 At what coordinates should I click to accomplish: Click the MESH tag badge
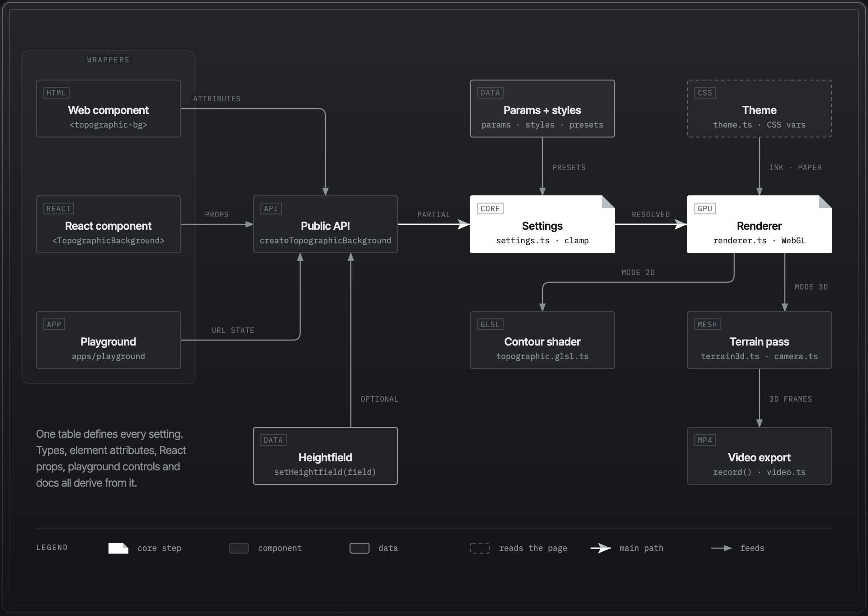708,324
